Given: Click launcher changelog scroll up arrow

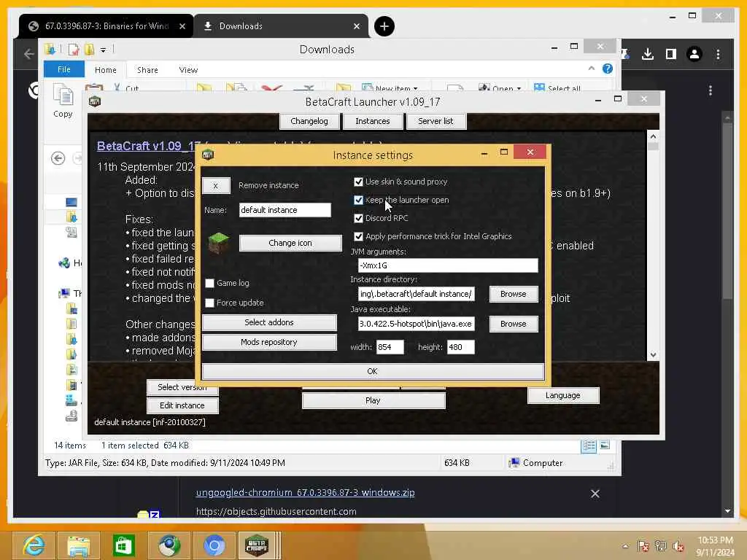Looking at the screenshot, I should [x=653, y=136].
